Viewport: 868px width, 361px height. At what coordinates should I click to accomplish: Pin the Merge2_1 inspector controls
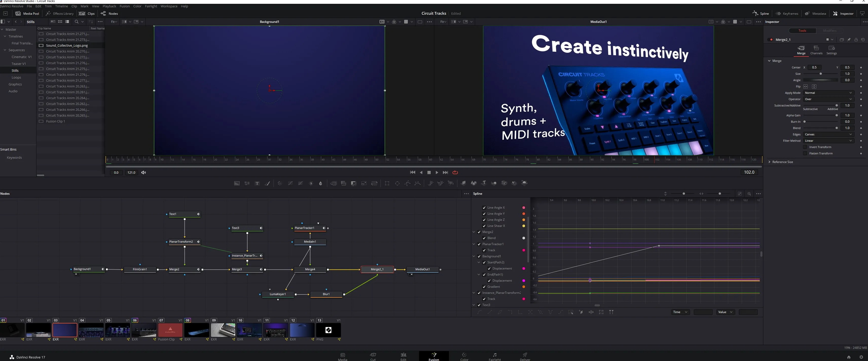pos(849,40)
